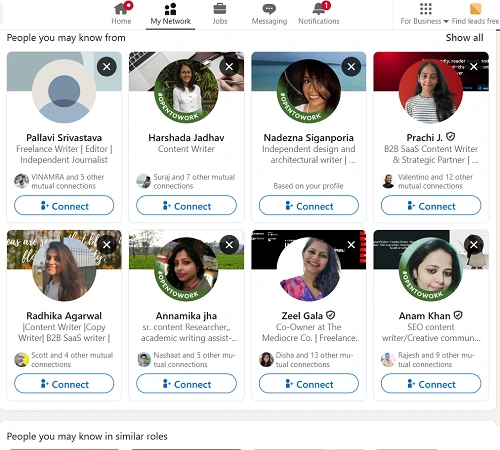
Task: Click VINAMRA mutual connection avatar
Action: tap(21, 181)
